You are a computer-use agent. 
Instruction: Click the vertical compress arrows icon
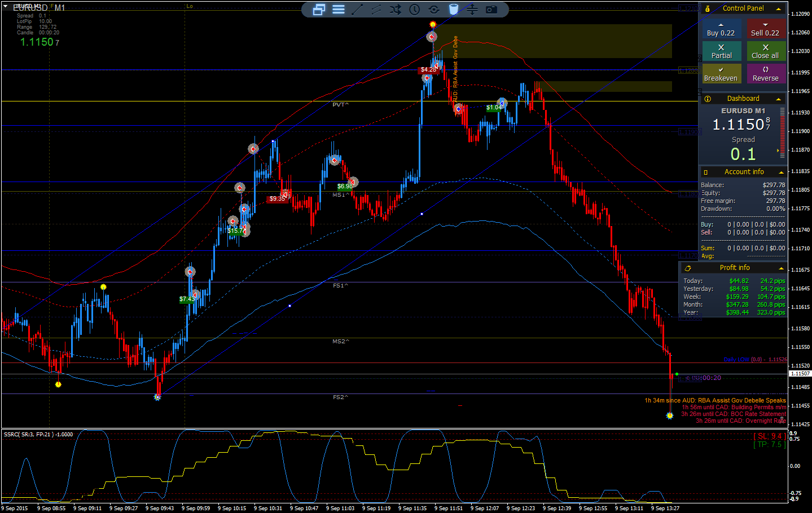click(x=472, y=10)
